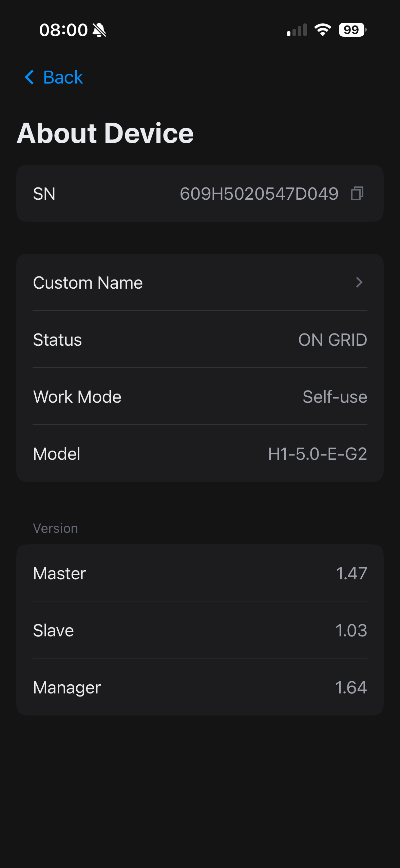Open the Custom Name row
The height and width of the screenshot is (868, 400).
tap(200, 283)
